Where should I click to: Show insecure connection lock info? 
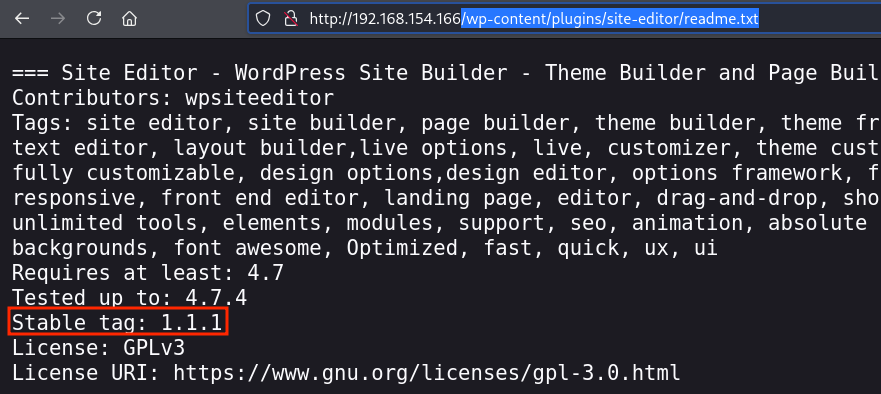[x=290, y=19]
